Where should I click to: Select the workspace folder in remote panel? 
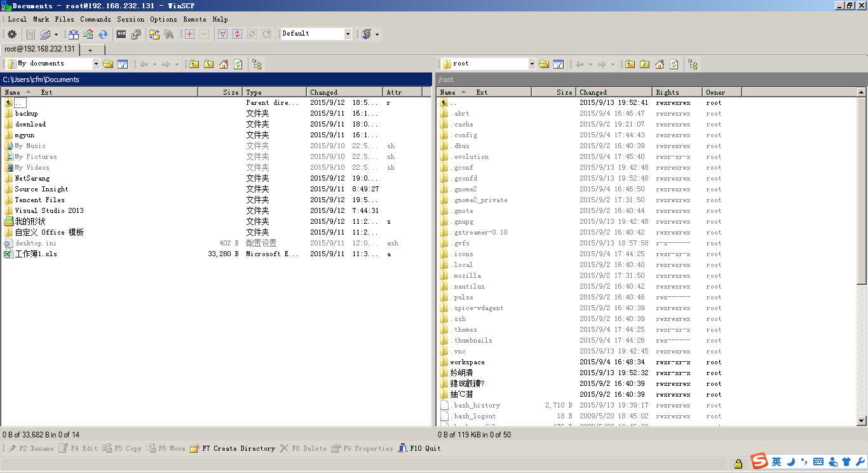pyautogui.click(x=467, y=362)
